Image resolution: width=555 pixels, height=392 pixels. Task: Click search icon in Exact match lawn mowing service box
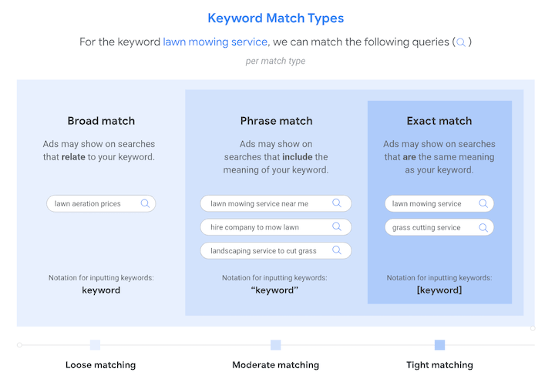click(x=483, y=204)
